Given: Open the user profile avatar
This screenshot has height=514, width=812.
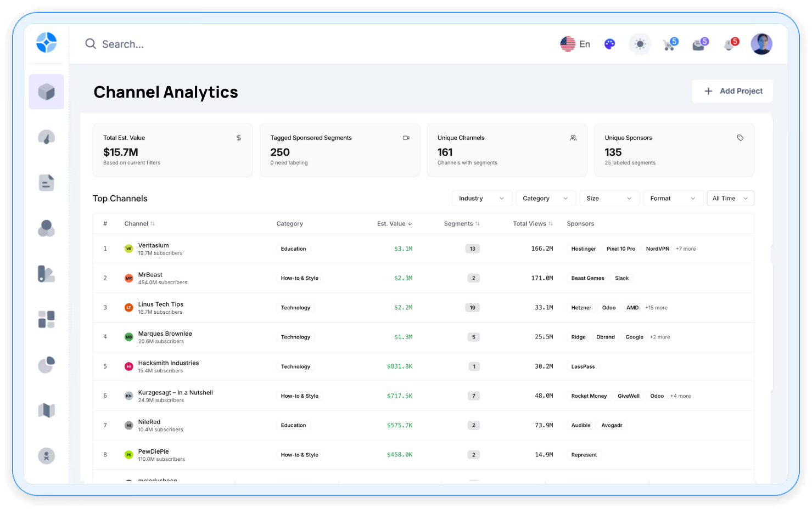Looking at the screenshot, I should [761, 44].
